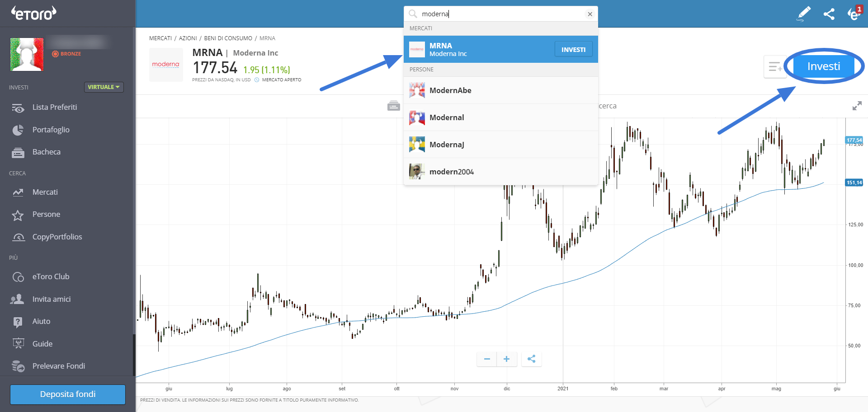
Task: Click the CopyPortfolios icon
Action: click(18, 237)
